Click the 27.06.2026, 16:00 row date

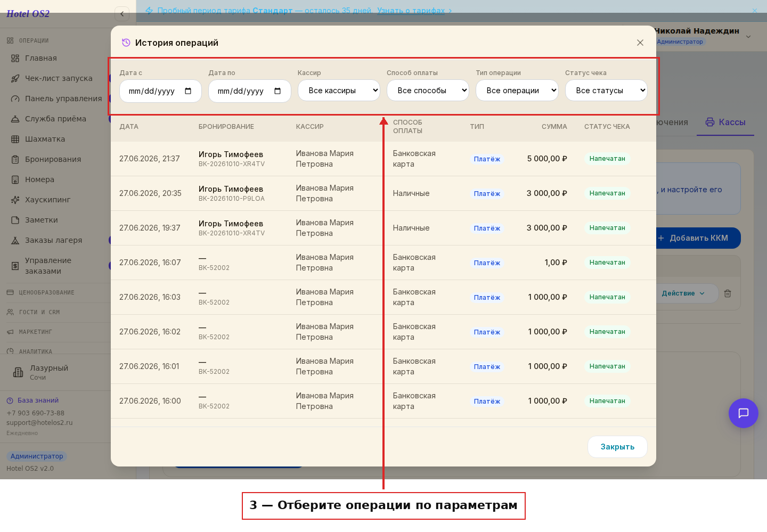pyautogui.click(x=150, y=401)
